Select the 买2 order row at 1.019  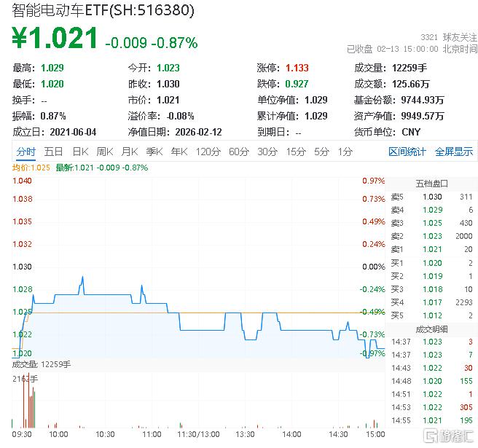tap(431, 276)
